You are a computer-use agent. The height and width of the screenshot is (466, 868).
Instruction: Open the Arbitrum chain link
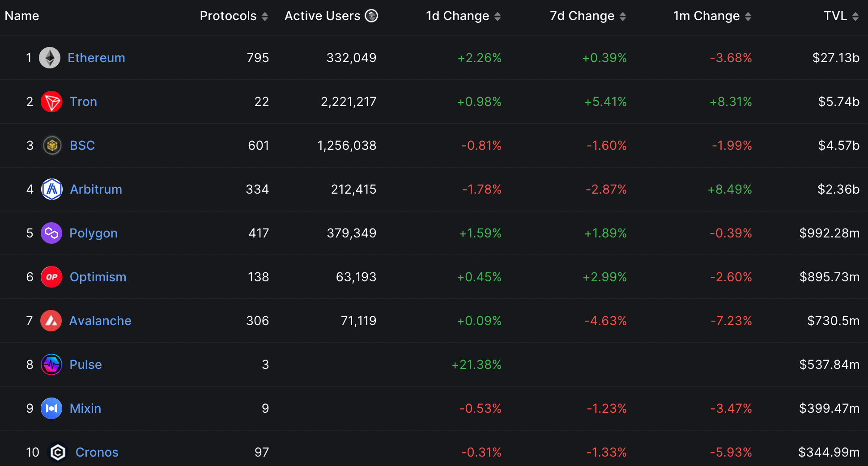point(96,189)
